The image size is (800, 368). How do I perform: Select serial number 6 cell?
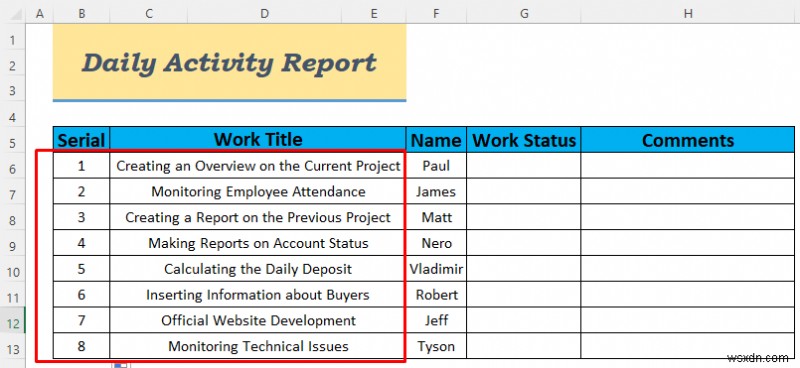click(x=81, y=295)
